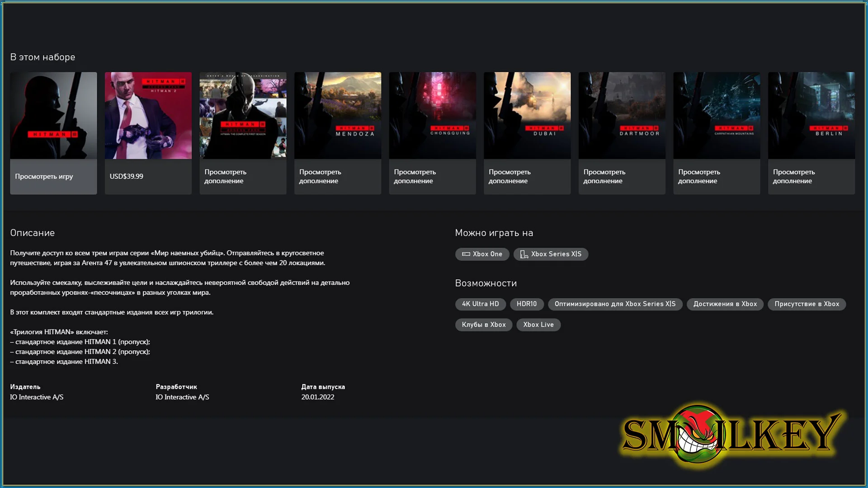Click '«Трилогия HITMAN» включает:' line

(59, 332)
